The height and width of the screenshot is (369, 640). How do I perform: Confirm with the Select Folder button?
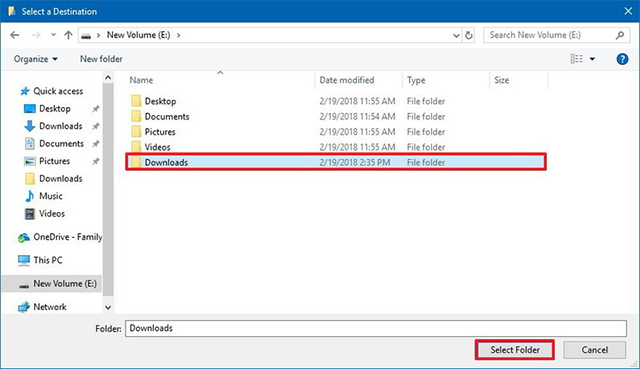point(515,350)
